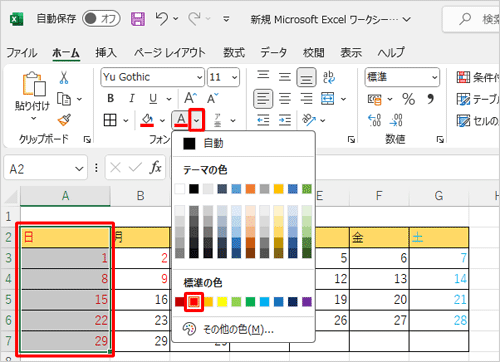Click the Paste clipboard icon

[34, 83]
